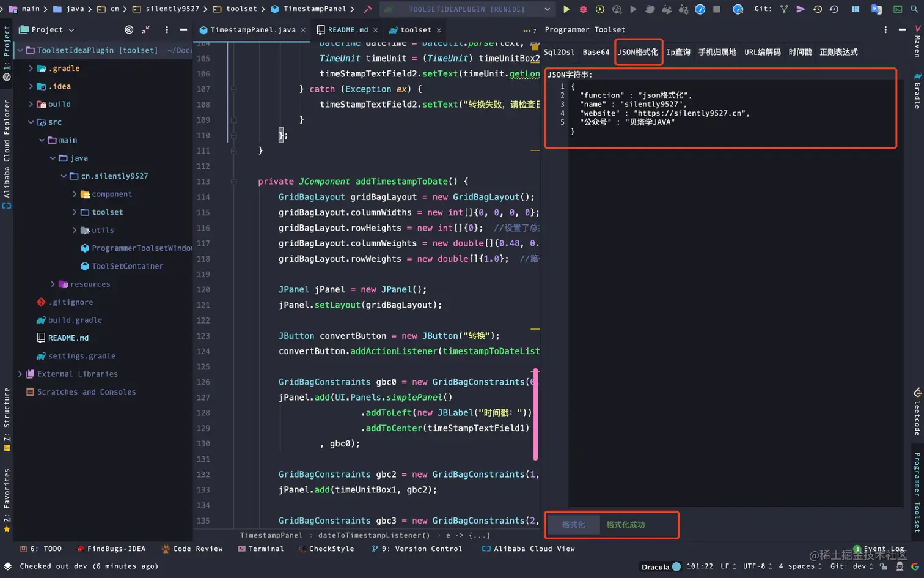Open the Maven sidebar panel
Viewport: 924px width, 578px height.
918,42
